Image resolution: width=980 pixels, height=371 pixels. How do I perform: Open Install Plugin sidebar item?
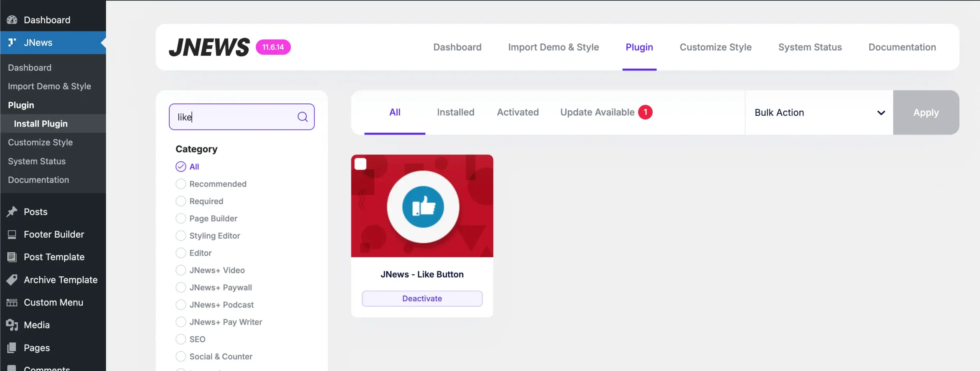53,123
